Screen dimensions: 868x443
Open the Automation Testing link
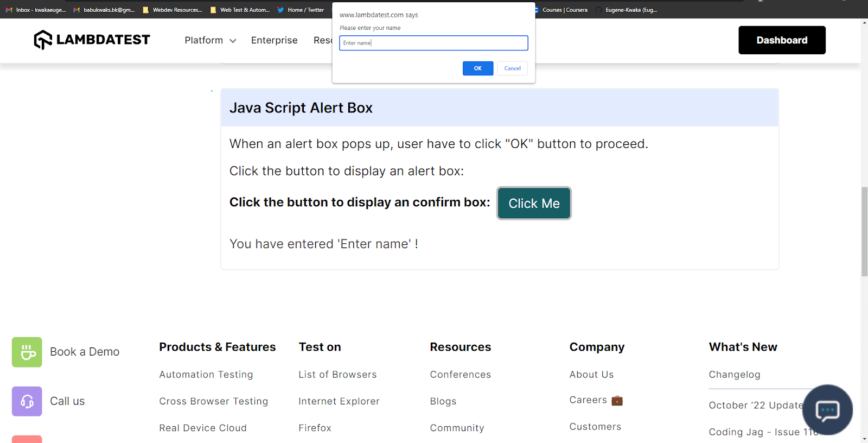click(206, 375)
